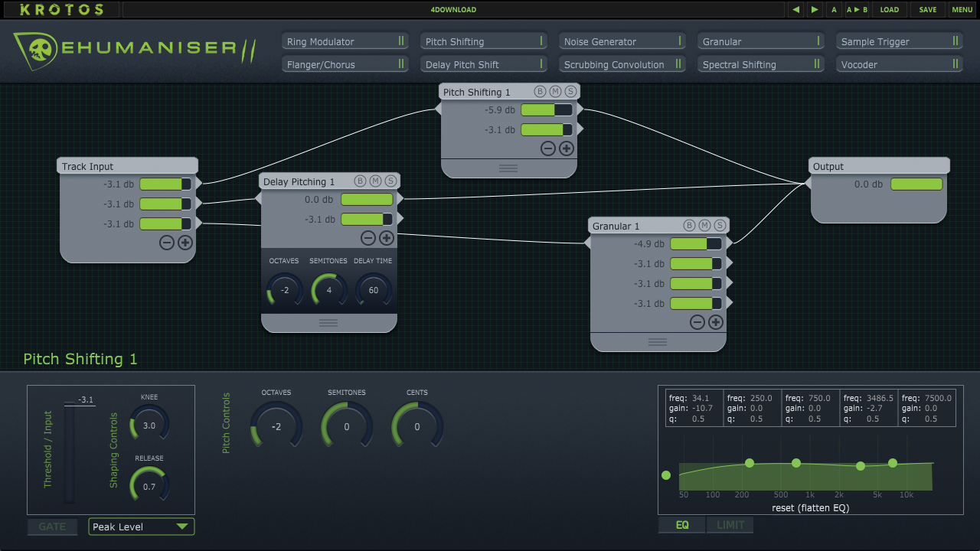Add a Noise Generator module

pos(622,41)
